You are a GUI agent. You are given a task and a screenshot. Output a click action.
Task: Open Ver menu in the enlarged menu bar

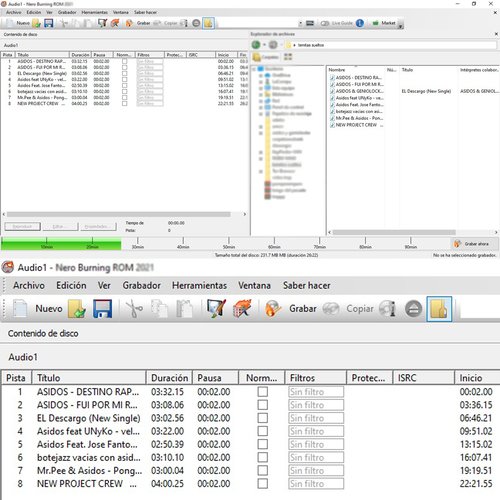(104, 285)
